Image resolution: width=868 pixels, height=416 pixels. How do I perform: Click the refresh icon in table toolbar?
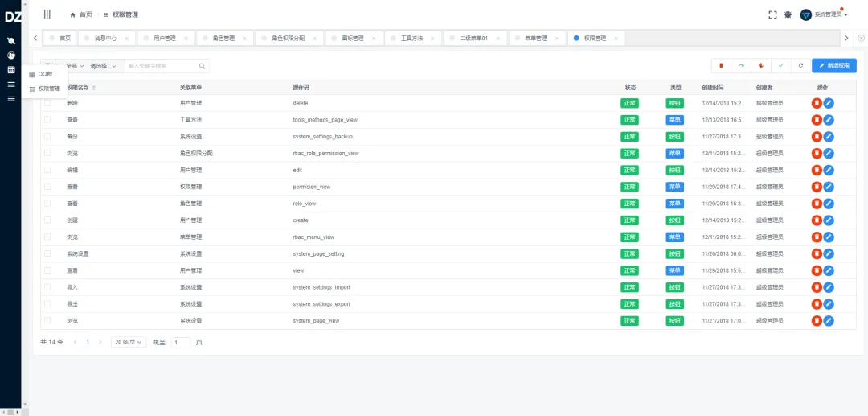coord(800,65)
